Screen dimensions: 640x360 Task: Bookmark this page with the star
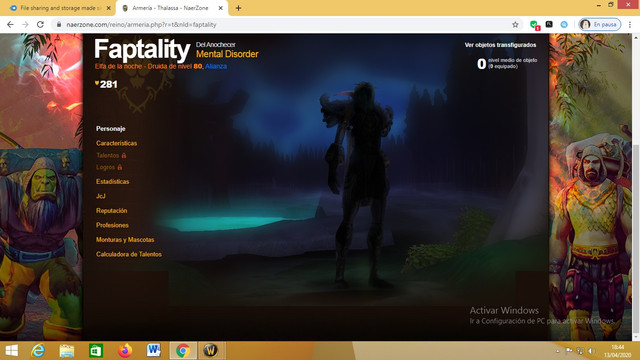[x=516, y=24]
